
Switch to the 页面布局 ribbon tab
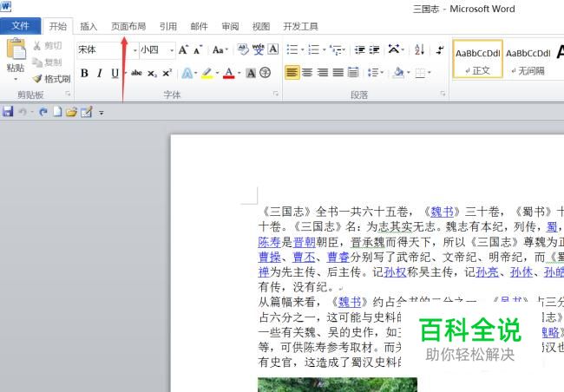(128, 27)
